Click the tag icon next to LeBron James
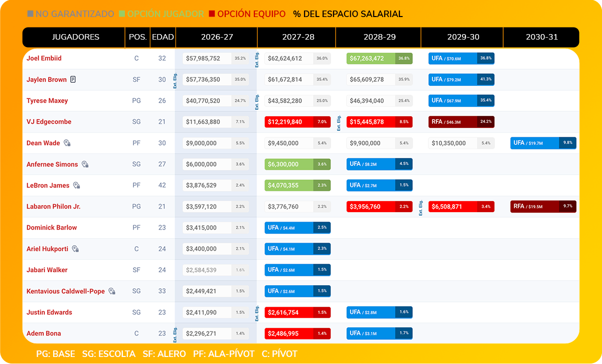 pos(77,186)
